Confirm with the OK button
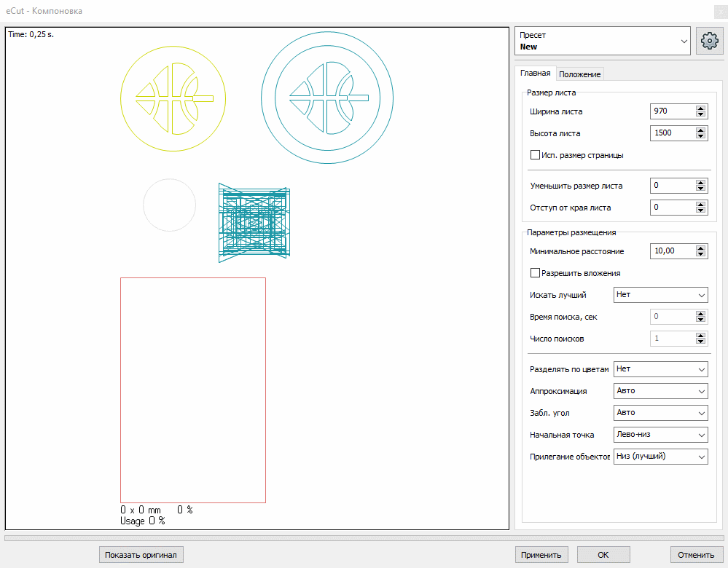The height and width of the screenshot is (568, 728). [603, 555]
